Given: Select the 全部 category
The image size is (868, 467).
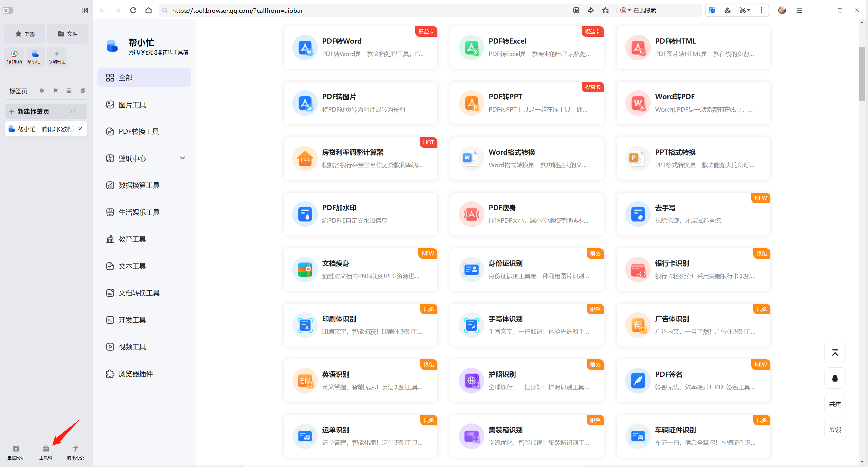Looking at the screenshot, I should point(144,77).
